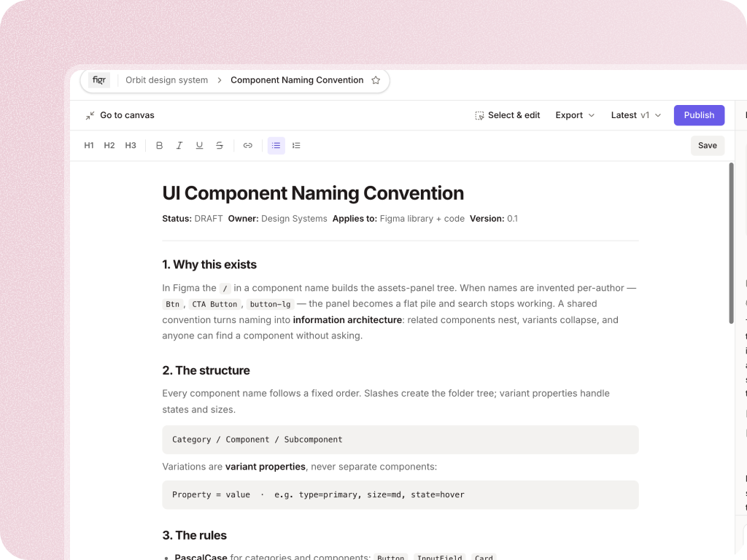The height and width of the screenshot is (560, 747).
Task: Click the Figma library + code value
Action: pos(422,219)
